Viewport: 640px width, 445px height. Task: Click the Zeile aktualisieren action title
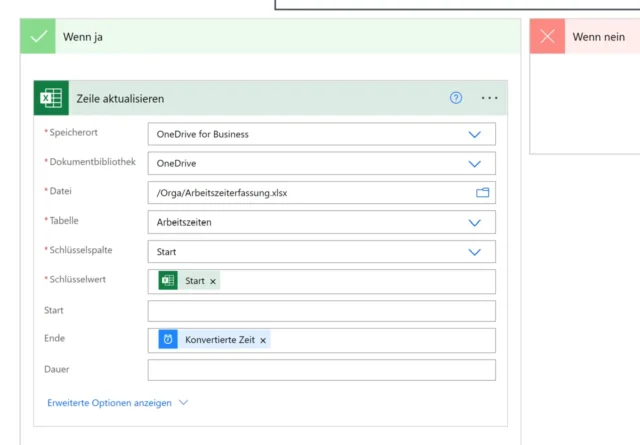[121, 99]
